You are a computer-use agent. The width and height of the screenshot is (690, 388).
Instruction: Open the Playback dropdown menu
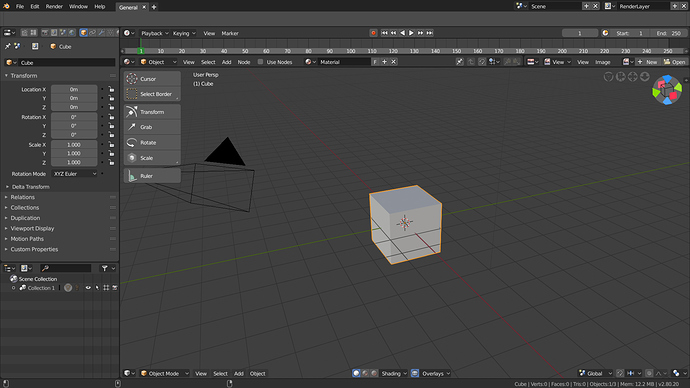[x=155, y=33]
